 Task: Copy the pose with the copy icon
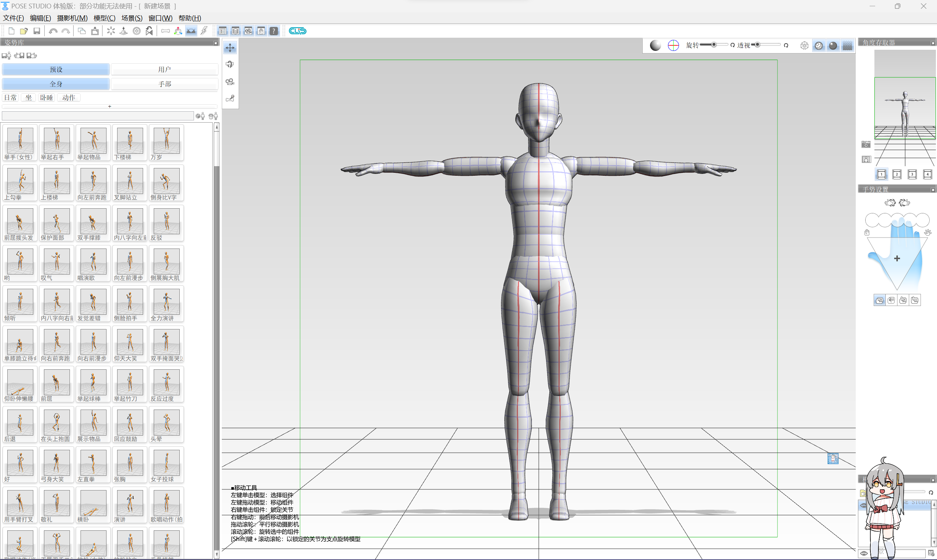pos(82,31)
